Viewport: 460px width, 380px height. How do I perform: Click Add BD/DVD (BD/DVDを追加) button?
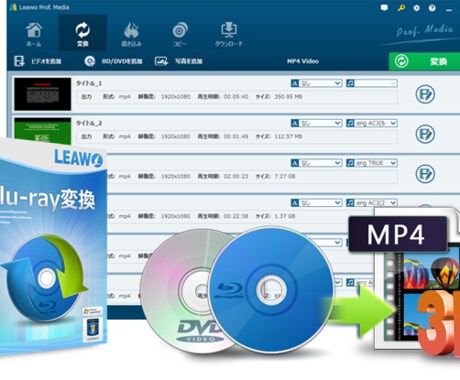[x=113, y=61]
